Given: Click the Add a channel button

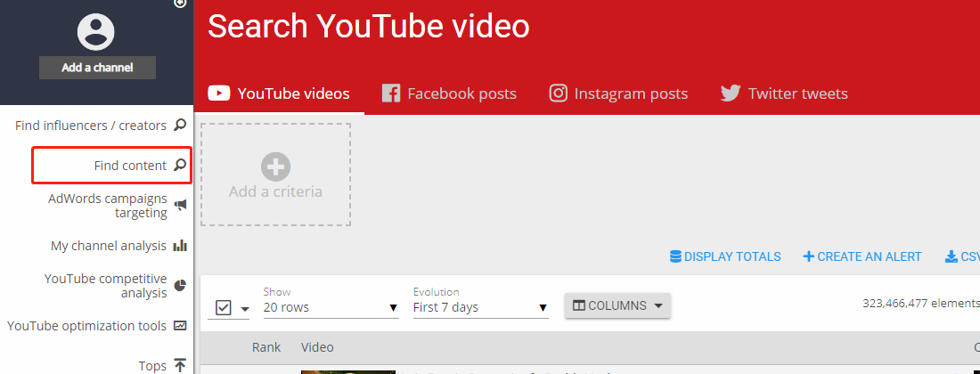Looking at the screenshot, I should (x=97, y=68).
